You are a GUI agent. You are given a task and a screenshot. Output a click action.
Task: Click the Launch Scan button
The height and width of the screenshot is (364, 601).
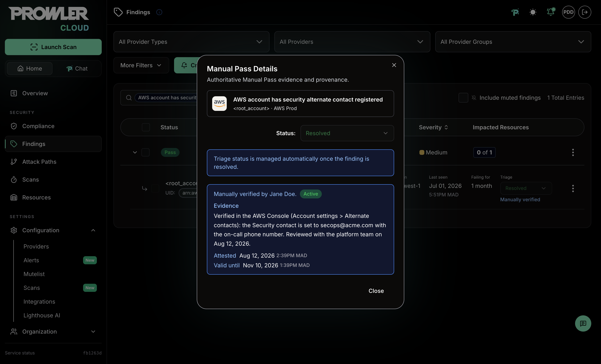[x=53, y=47]
